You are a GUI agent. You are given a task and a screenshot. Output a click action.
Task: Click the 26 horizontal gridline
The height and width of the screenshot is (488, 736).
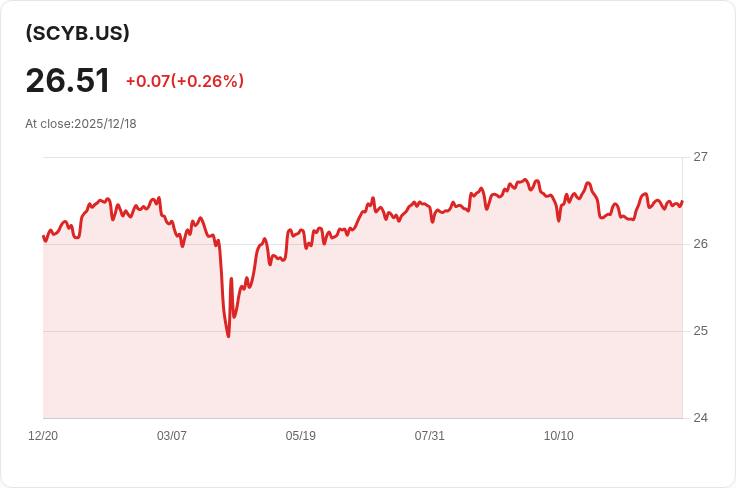coord(363,244)
